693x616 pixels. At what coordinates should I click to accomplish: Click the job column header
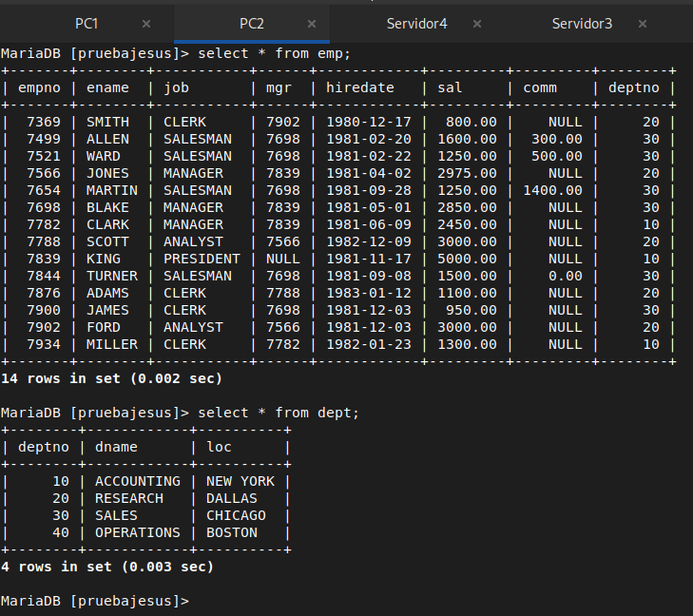tap(177, 88)
